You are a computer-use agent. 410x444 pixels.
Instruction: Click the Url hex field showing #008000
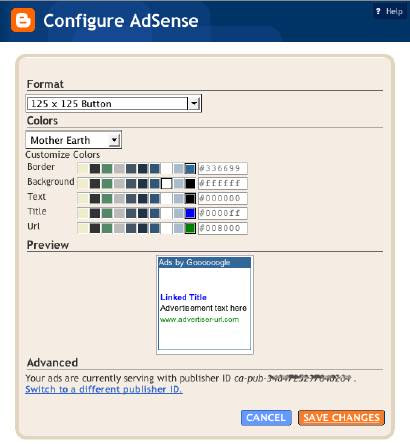(x=223, y=228)
